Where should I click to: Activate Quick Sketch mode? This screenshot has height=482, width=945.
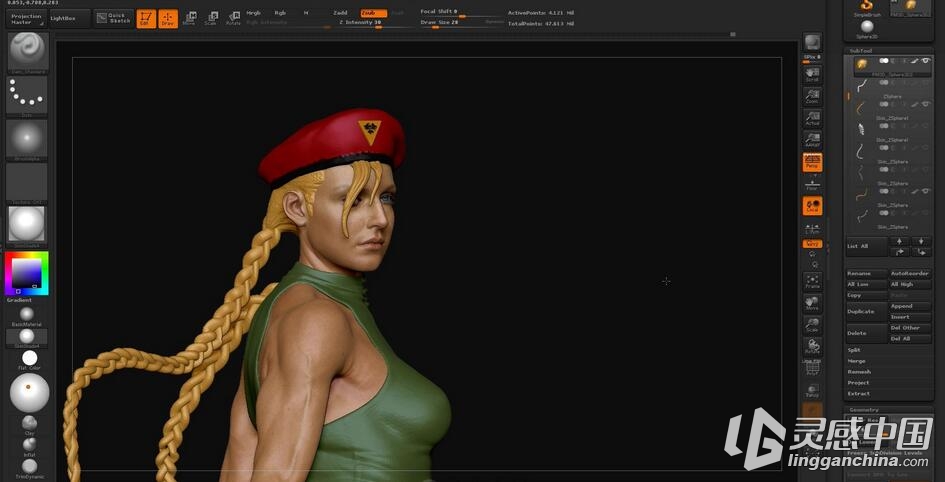coord(113,19)
